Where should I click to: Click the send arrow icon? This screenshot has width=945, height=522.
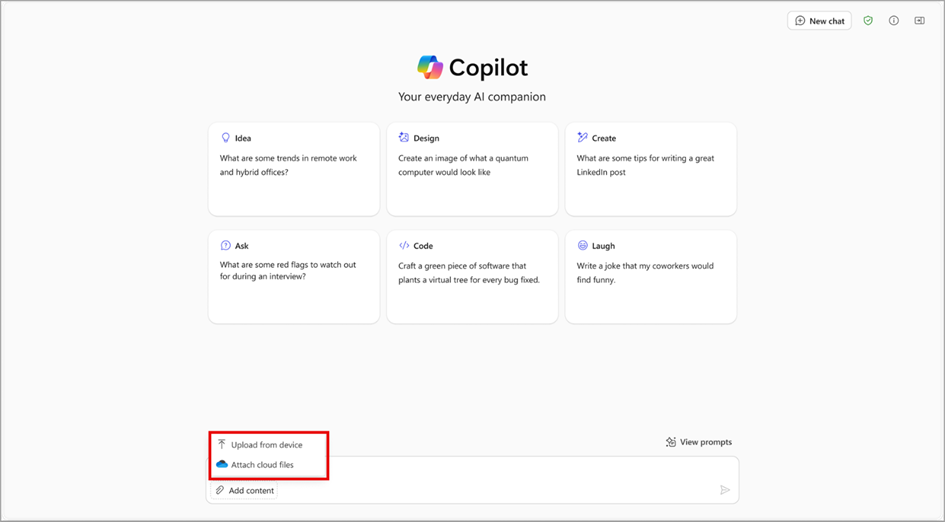click(725, 490)
